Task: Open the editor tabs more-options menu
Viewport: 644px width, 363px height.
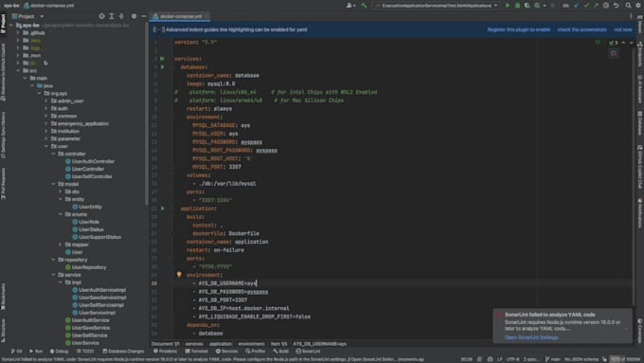Action: (x=631, y=16)
